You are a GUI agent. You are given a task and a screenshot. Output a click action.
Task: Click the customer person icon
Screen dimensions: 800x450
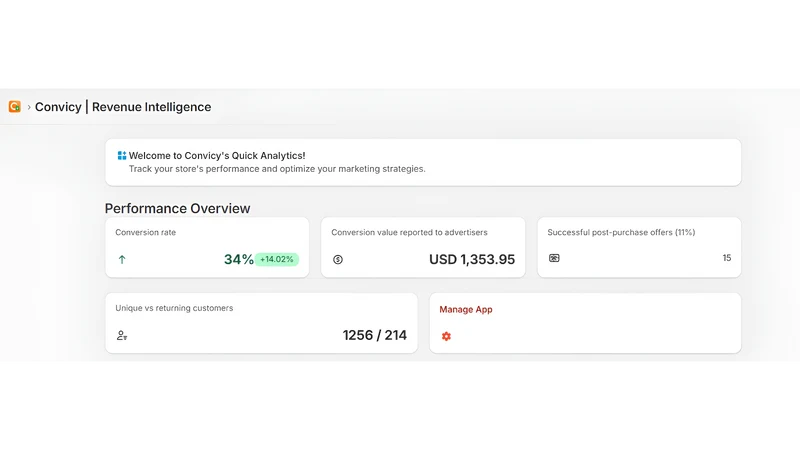tap(122, 335)
